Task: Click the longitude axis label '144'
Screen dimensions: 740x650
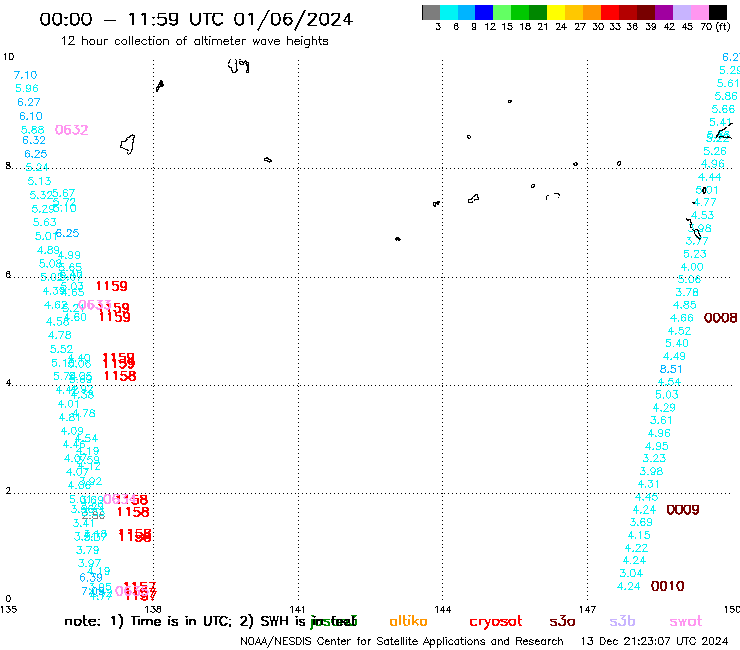Action: [x=442, y=609]
